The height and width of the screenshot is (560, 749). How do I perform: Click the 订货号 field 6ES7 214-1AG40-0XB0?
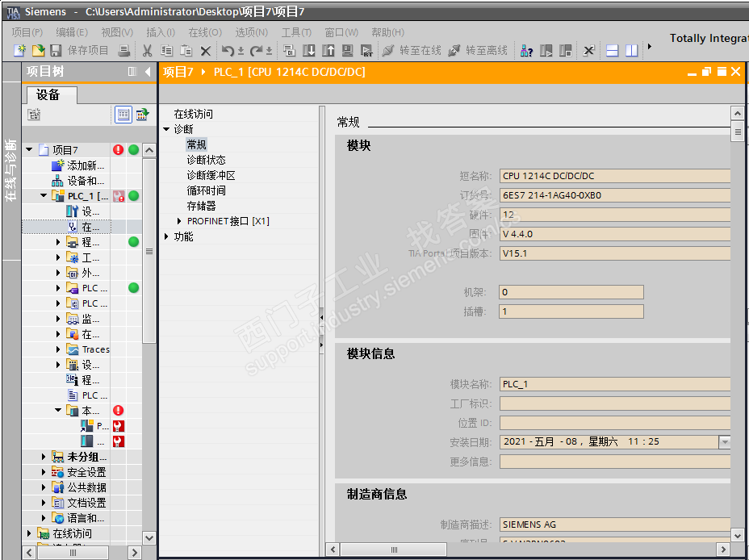(x=615, y=195)
